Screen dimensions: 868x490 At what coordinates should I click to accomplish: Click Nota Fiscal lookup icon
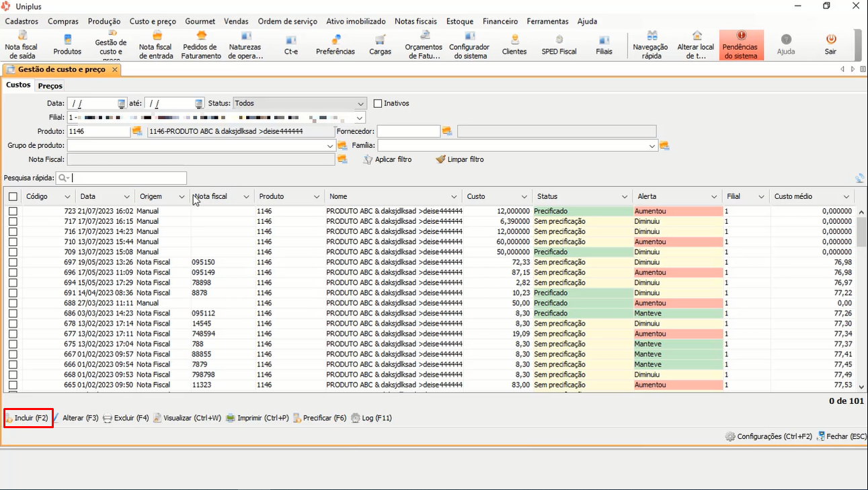[x=342, y=159]
